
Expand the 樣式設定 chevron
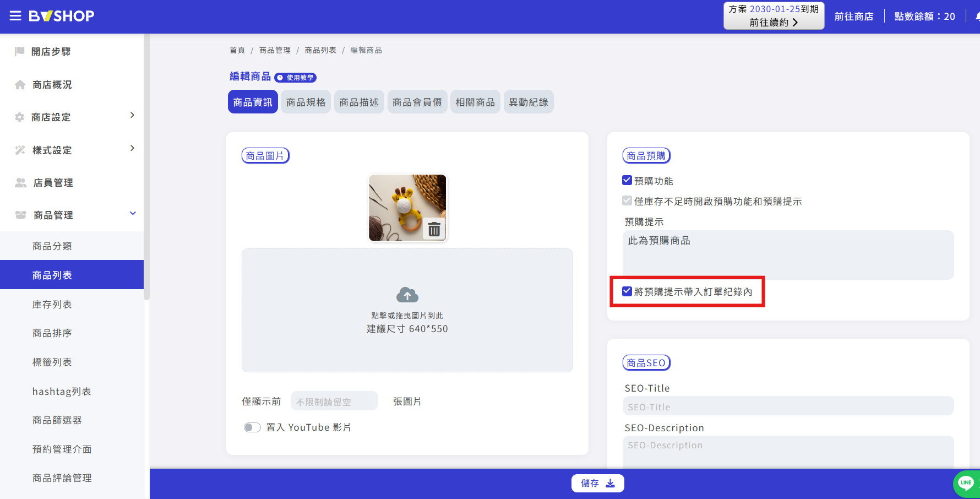coord(132,148)
